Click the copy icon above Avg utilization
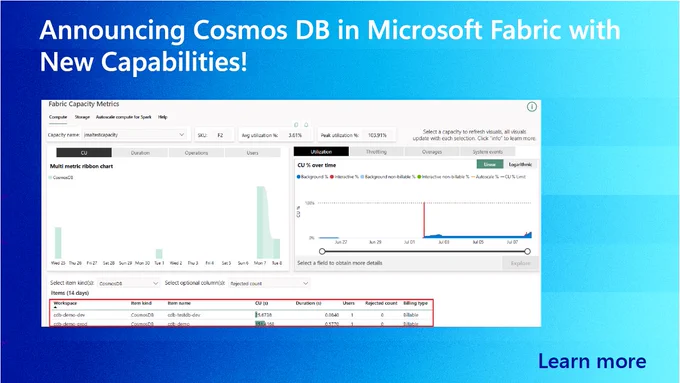 click(296, 125)
